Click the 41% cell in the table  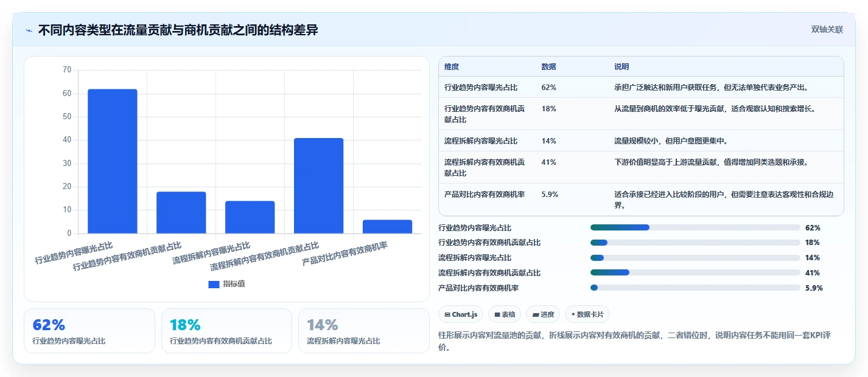[x=548, y=162]
